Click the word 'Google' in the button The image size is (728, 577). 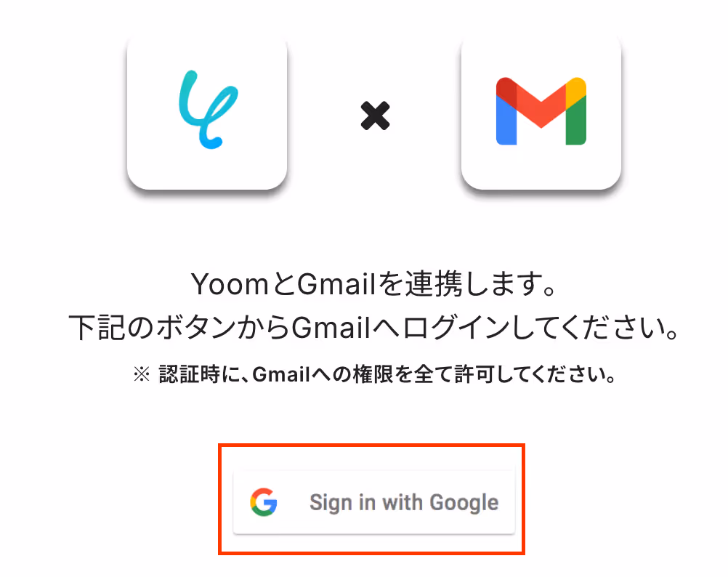[464, 503]
